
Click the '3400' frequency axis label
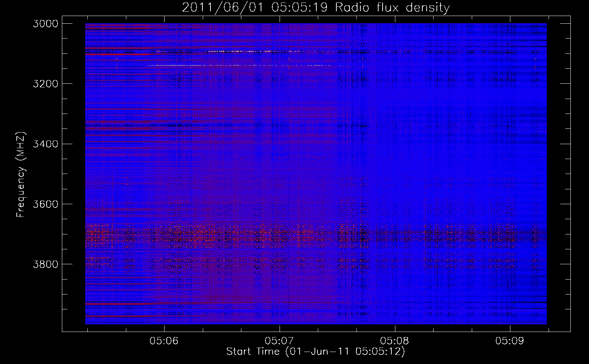pos(46,144)
